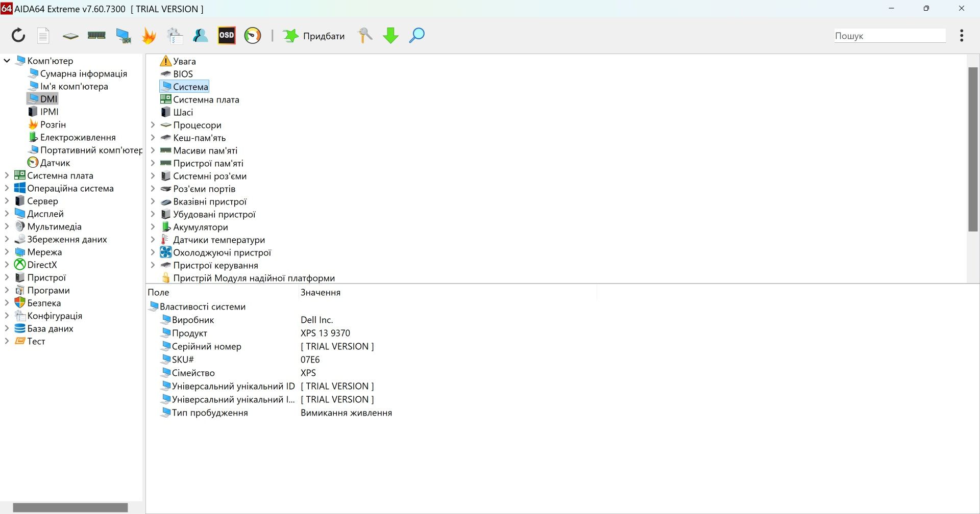Focus the Пошук search field
This screenshot has width=980, height=514.
click(890, 36)
